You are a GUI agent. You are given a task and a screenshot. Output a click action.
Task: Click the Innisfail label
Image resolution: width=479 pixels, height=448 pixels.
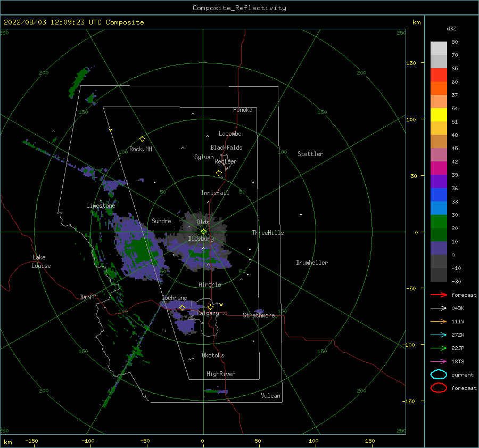tap(215, 193)
